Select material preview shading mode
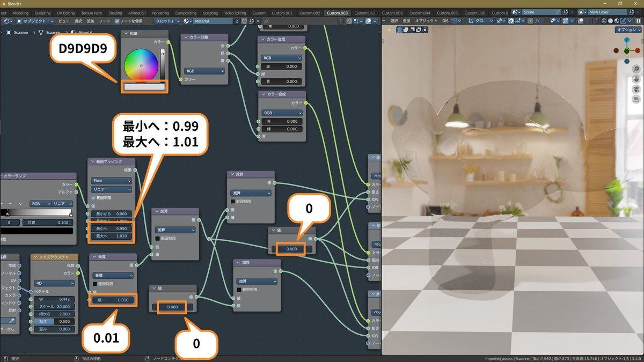644x362 pixels. pos(617,21)
